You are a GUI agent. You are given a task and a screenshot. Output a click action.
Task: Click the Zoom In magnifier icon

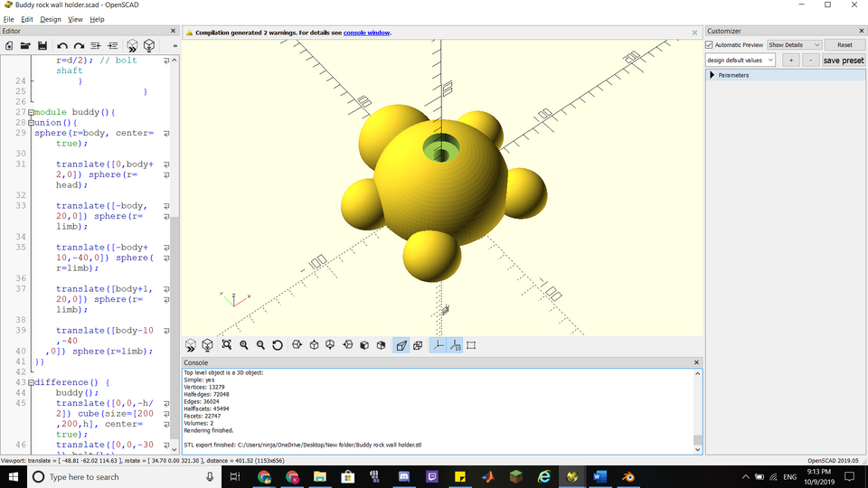tap(243, 345)
